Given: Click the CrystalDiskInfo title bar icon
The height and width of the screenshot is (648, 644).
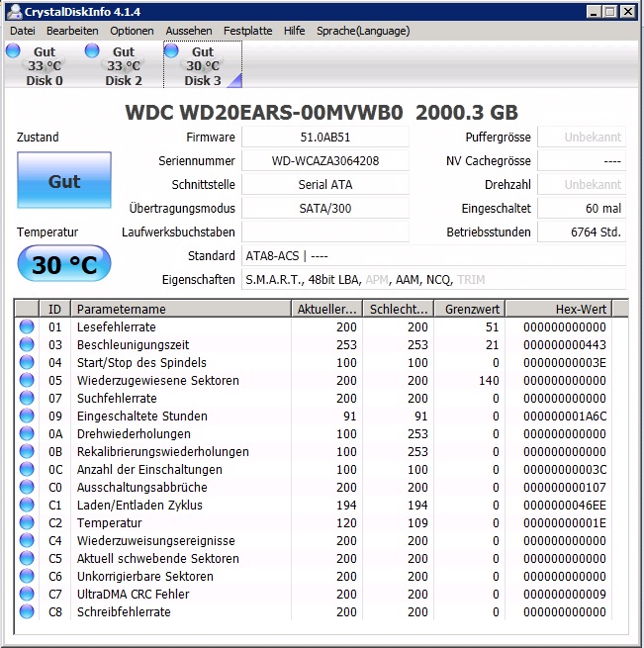Looking at the screenshot, I should 15,12.
